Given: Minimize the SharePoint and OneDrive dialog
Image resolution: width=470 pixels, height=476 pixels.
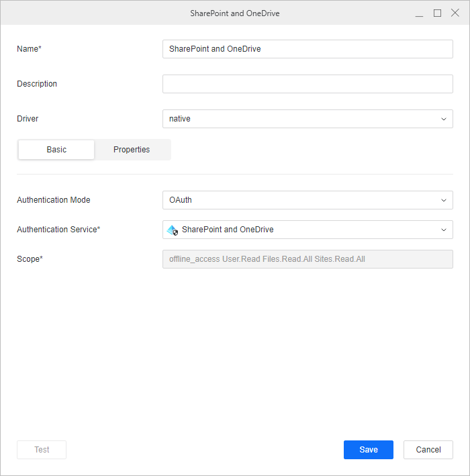Looking at the screenshot, I should pyautogui.click(x=419, y=13).
